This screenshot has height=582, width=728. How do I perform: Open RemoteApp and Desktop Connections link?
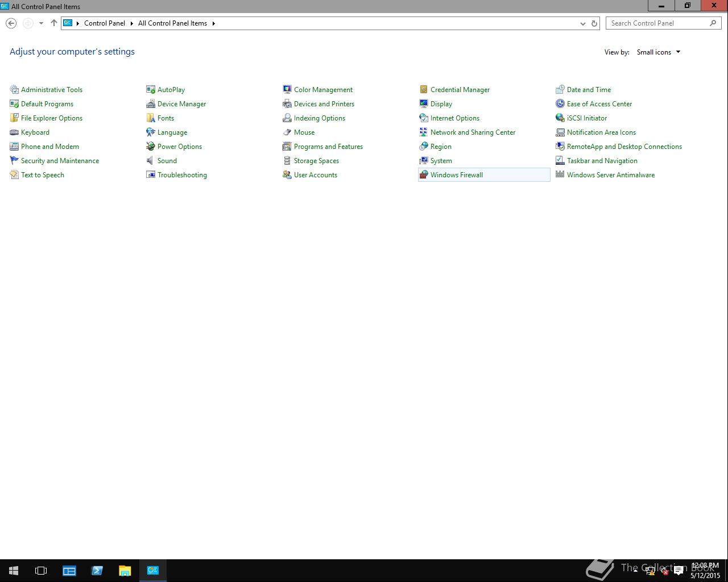point(624,147)
